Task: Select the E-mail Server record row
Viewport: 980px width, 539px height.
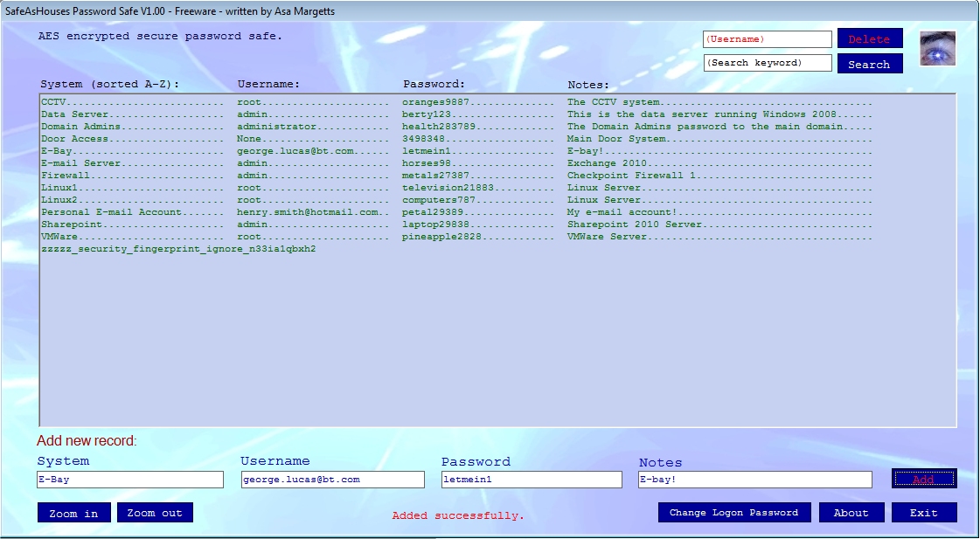Action: 456,163
